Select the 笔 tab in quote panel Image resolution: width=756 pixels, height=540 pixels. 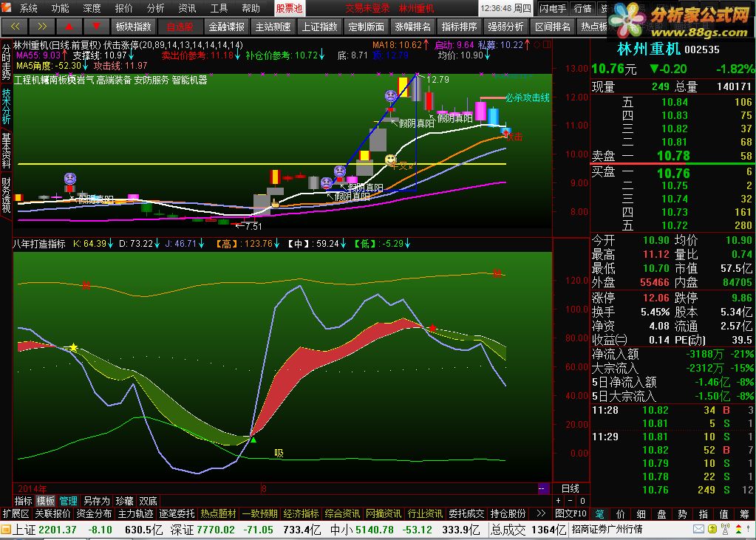599,513
